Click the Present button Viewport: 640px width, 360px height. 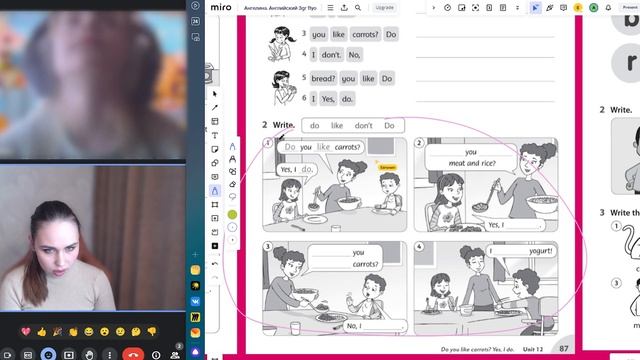[630, 7]
